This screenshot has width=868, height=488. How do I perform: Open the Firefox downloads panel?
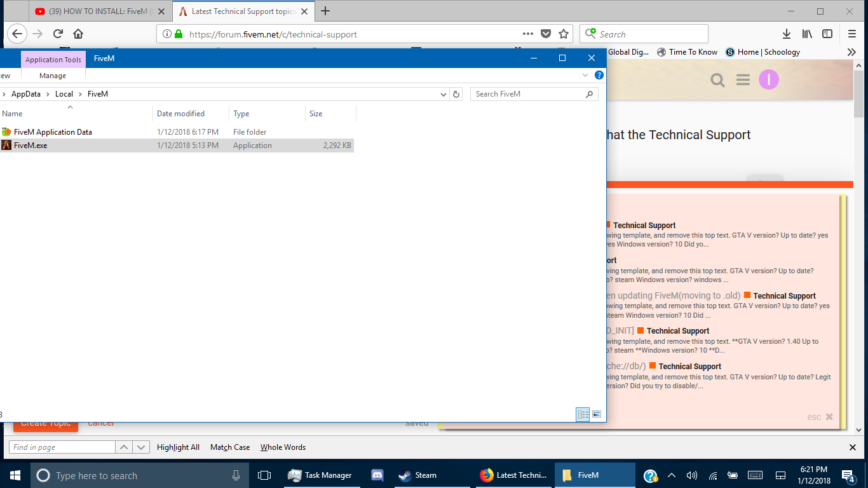pyautogui.click(x=787, y=34)
